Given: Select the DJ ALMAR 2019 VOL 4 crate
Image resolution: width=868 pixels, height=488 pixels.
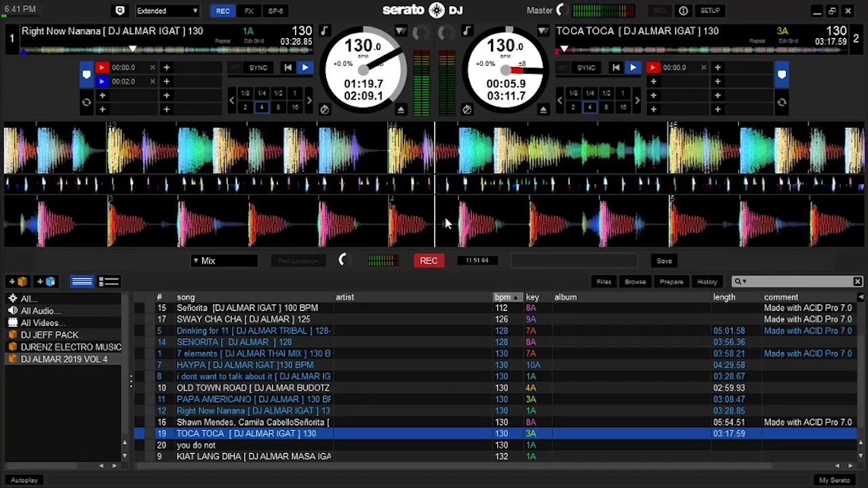Looking at the screenshot, I should 64,359.
